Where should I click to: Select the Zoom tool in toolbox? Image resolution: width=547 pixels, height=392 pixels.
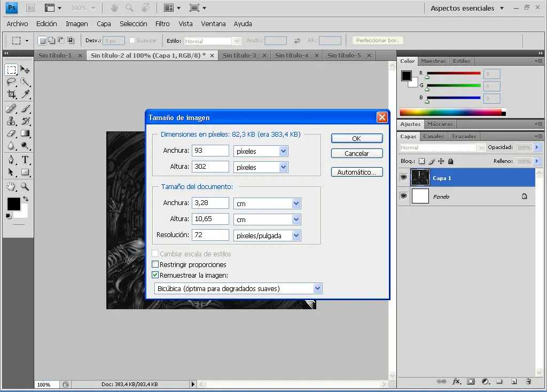point(25,186)
